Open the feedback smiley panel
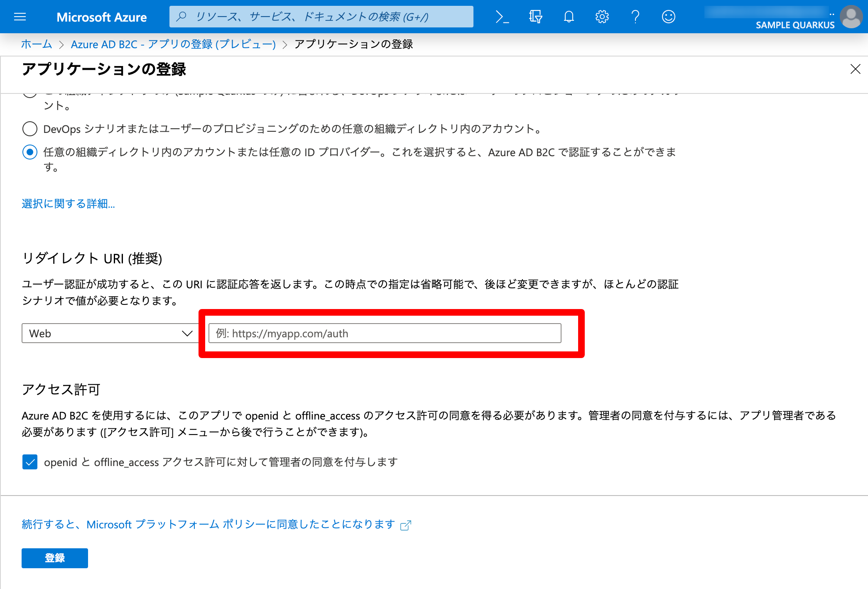Image resolution: width=868 pixels, height=589 pixels. tap(668, 17)
